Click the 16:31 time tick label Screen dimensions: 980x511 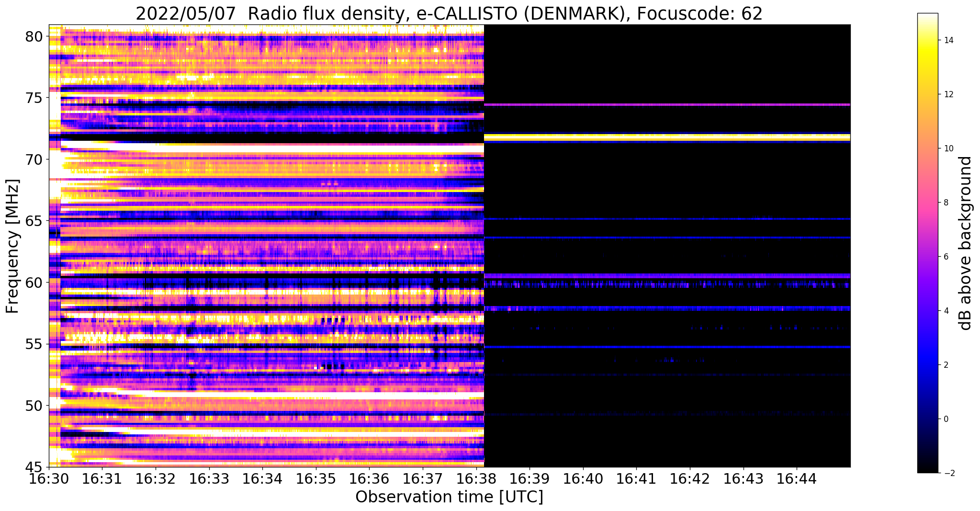(102, 479)
